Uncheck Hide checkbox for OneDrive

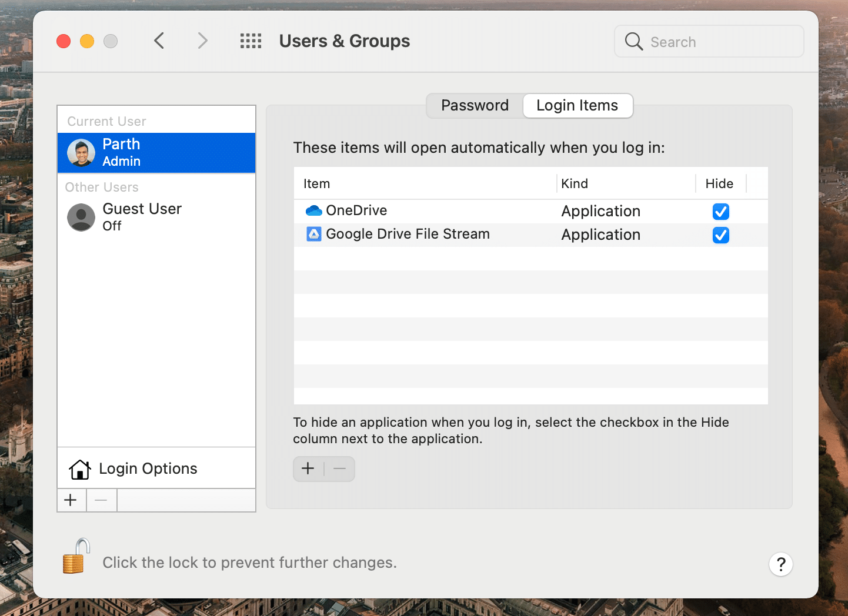click(x=720, y=212)
